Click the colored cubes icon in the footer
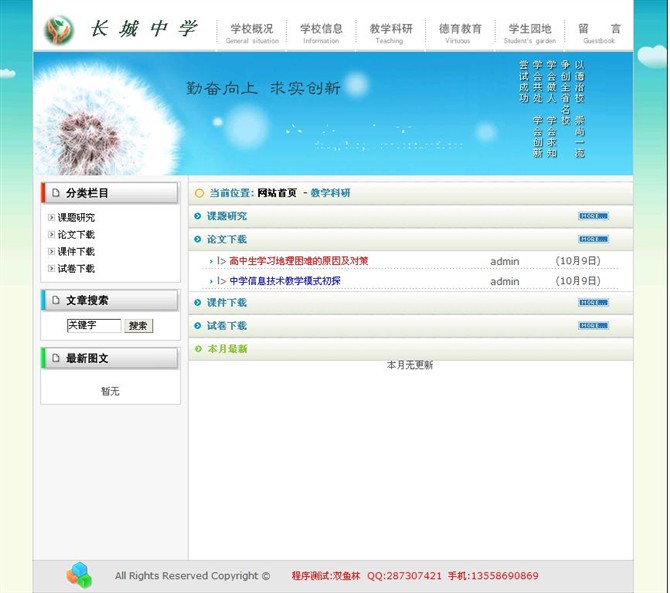Viewport: 670px width, 593px height. coord(79,575)
